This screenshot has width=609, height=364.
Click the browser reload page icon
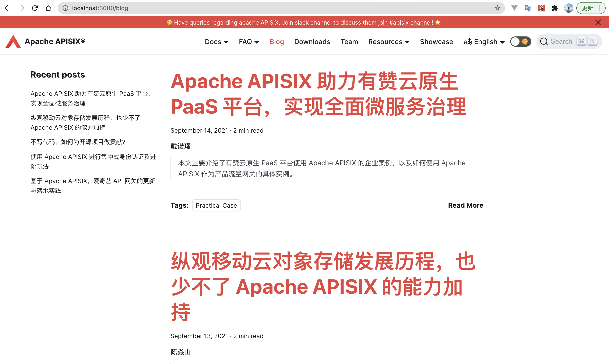point(35,8)
